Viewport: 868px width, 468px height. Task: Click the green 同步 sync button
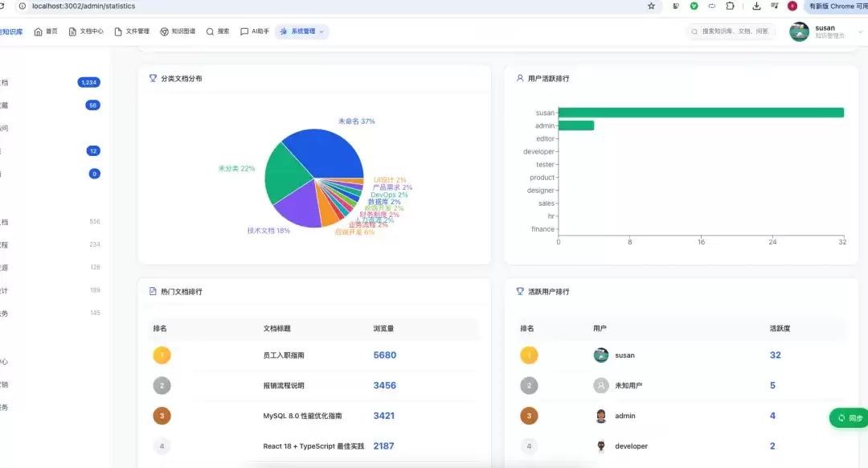[850, 418]
